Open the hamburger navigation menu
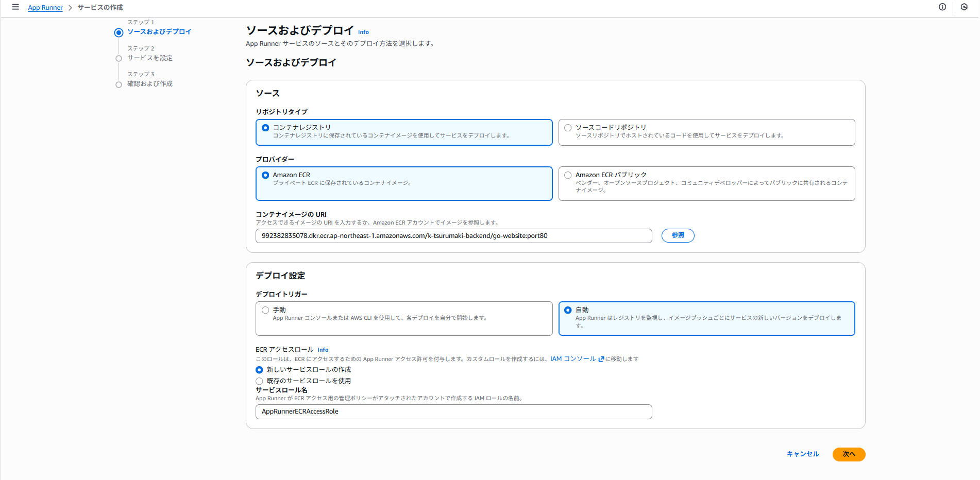 click(15, 7)
